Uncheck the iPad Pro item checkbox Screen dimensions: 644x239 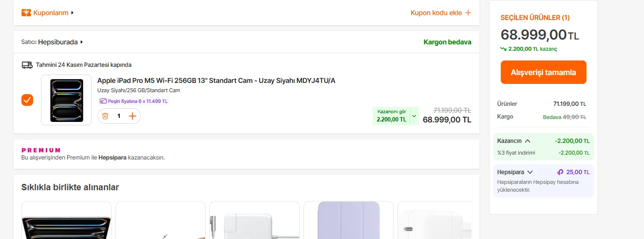[x=27, y=100]
